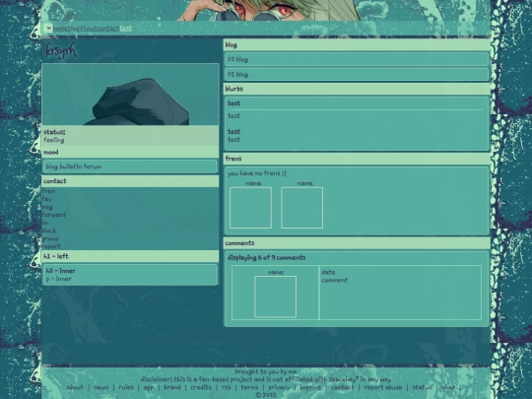The width and height of the screenshot is (532, 399).
Task: Open the hooded profile picture
Action: pos(130,95)
